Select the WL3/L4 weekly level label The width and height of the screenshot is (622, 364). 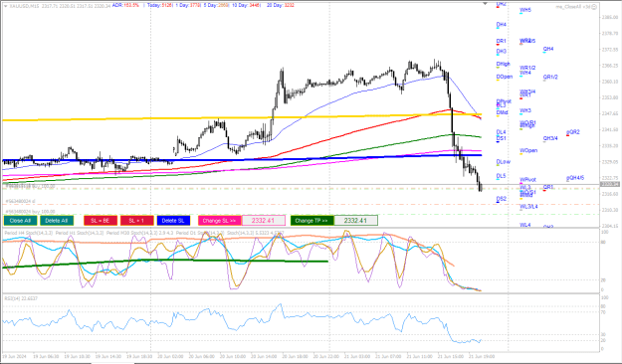pyautogui.click(x=528, y=207)
